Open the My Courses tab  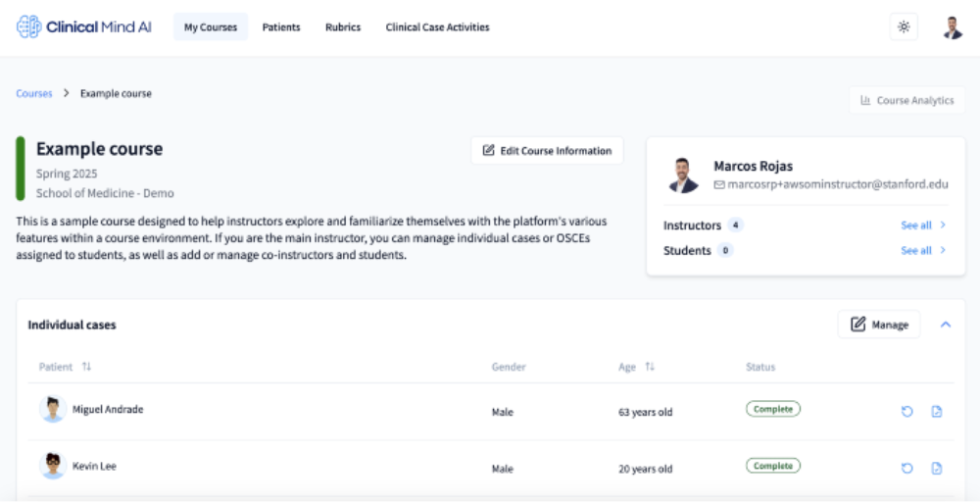[211, 27]
